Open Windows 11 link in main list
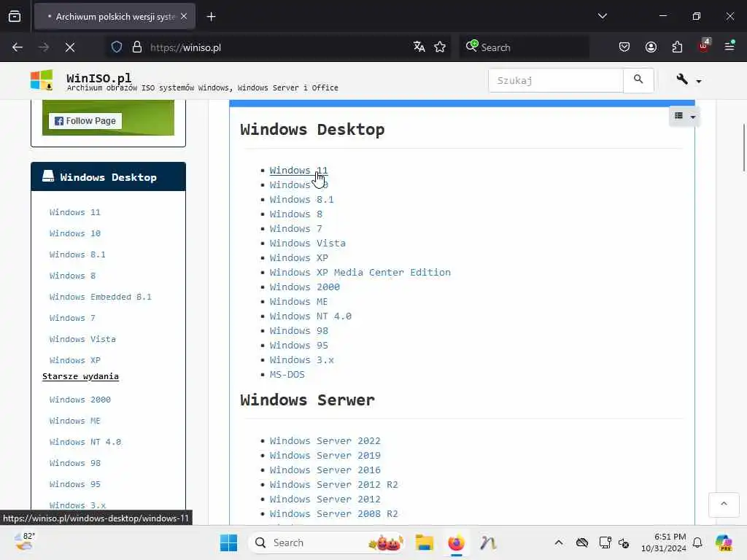 [x=298, y=170]
